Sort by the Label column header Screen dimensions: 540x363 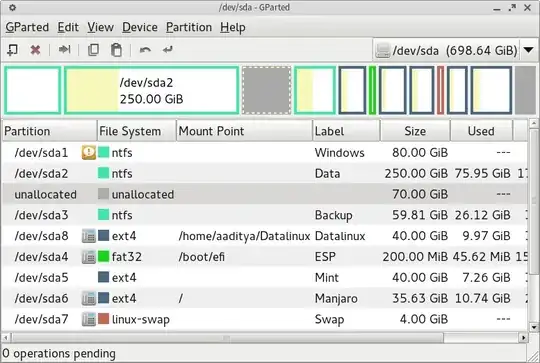[x=346, y=131]
